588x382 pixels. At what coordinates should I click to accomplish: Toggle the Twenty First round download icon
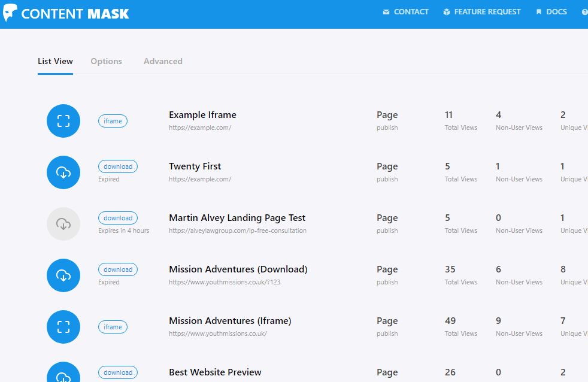(63, 172)
